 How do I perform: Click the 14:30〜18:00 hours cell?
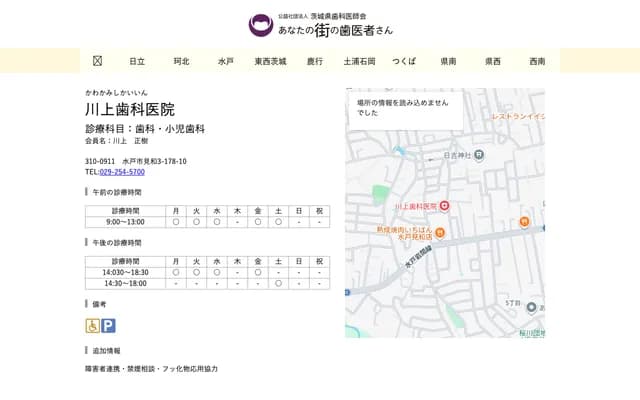[x=125, y=283]
